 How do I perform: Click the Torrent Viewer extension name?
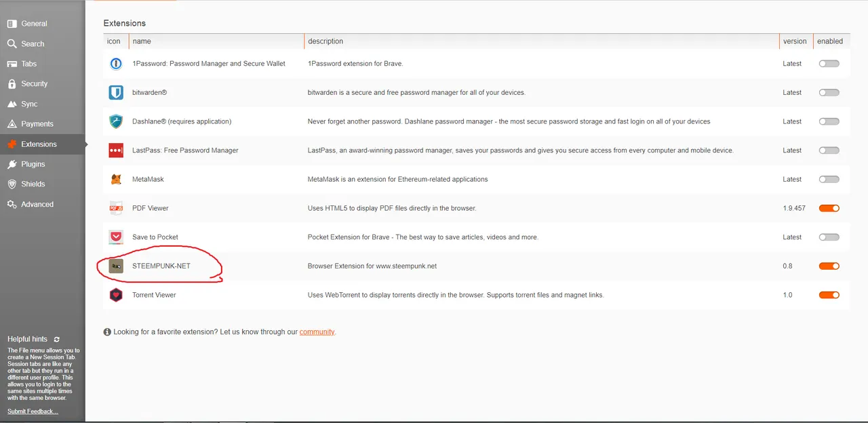[x=154, y=295]
